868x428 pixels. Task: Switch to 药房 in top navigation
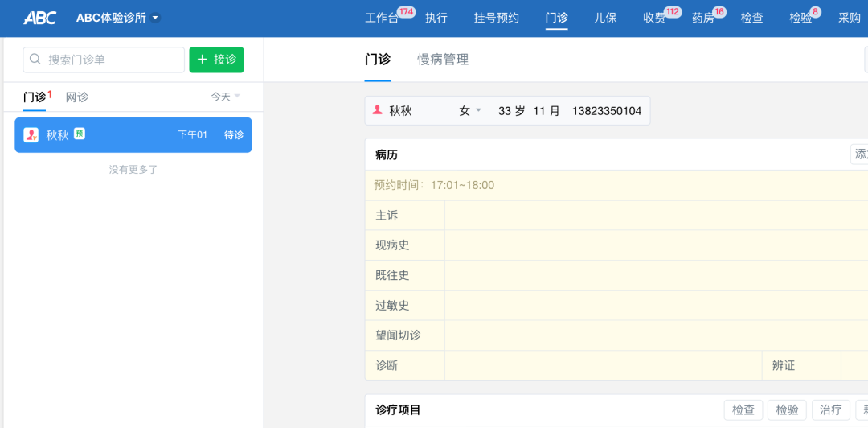703,18
